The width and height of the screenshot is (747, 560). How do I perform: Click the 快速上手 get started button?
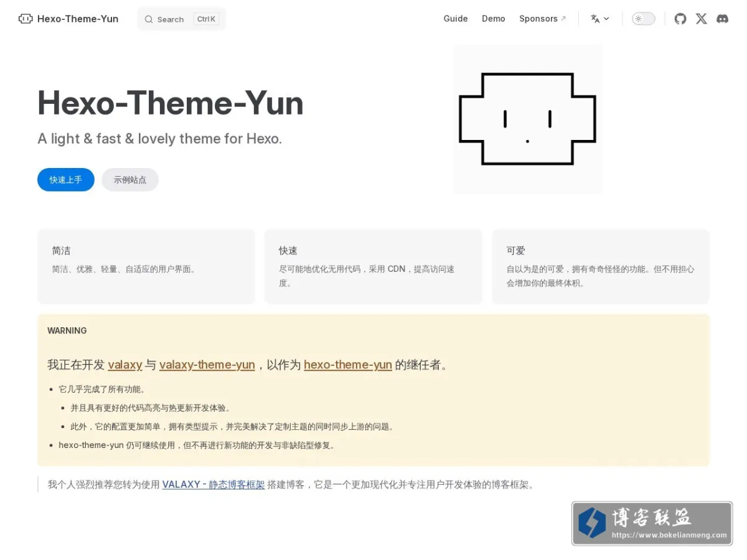pos(66,180)
